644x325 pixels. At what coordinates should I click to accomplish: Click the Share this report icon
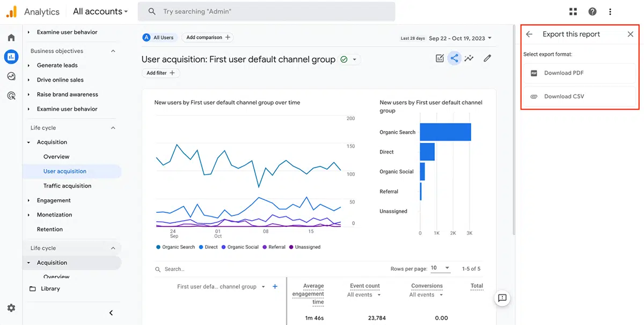click(455, 58)
